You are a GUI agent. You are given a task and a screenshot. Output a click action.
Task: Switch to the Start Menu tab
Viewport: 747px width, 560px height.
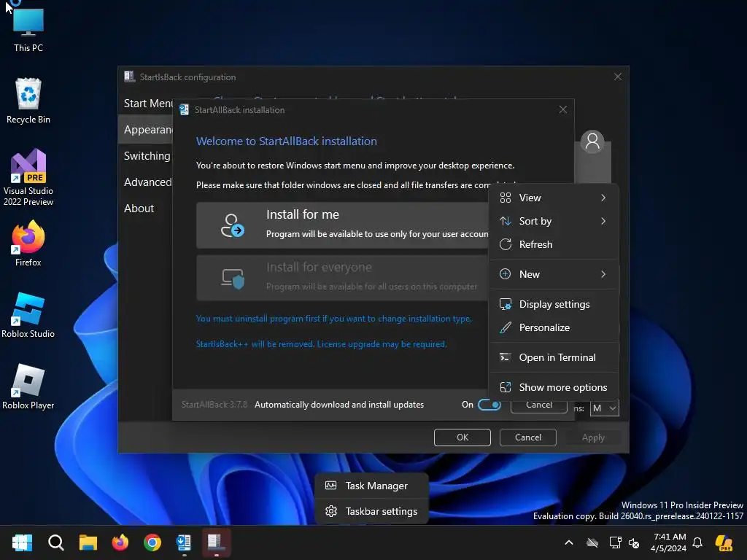[146, 104]
